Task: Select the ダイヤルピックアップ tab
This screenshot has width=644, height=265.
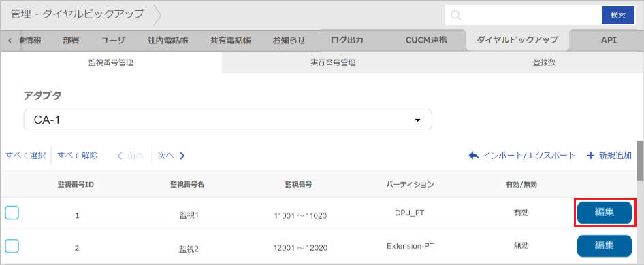Action: pos(517,40)
